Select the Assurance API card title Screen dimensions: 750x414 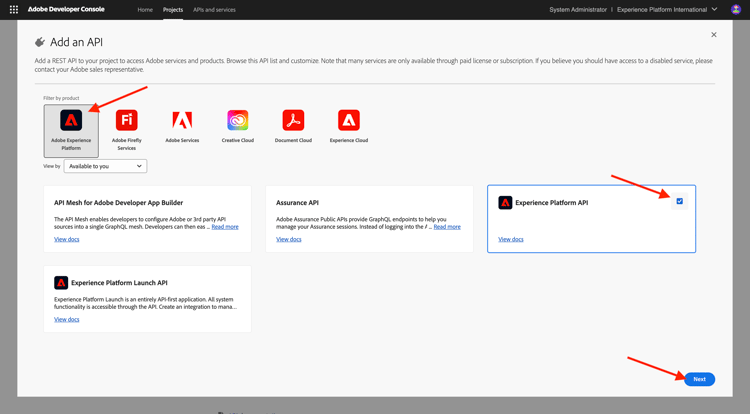click(297, 203)
